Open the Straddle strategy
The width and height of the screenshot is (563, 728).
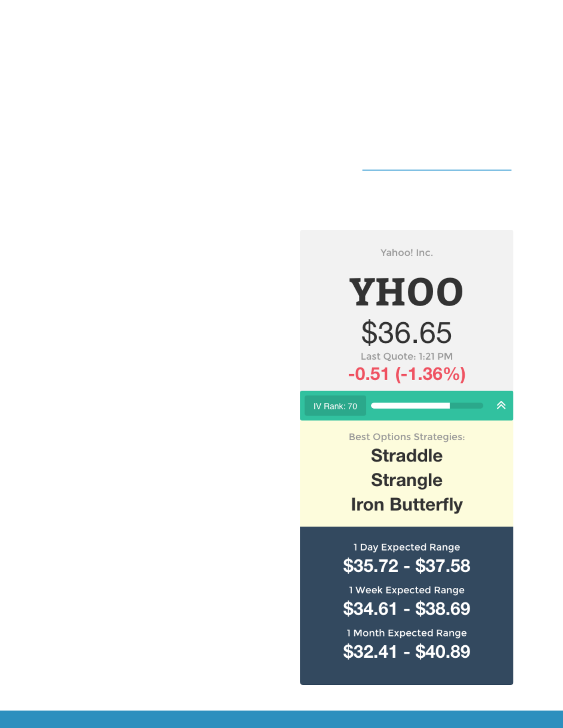point(407,455)
